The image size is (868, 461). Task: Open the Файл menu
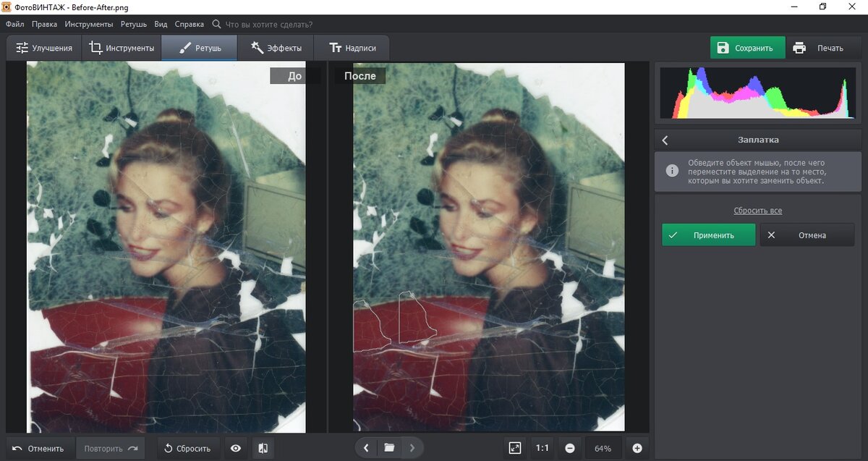coord(14,24)
